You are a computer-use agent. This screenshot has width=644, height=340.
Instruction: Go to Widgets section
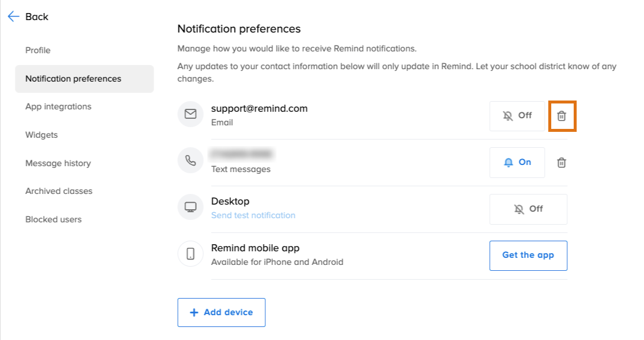click(41, 135)
